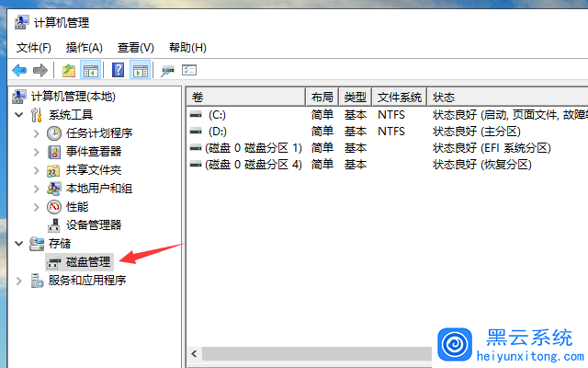Viewport: 588px width, 368px height.
Task: Select 事件查看器 in the tree
Action: 94,151
